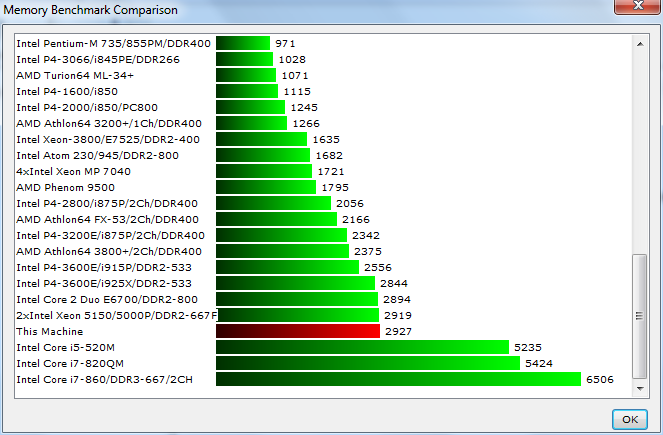Click the value 1115
The height and width of the screenshot is (435, 663).
click(297, 91)
